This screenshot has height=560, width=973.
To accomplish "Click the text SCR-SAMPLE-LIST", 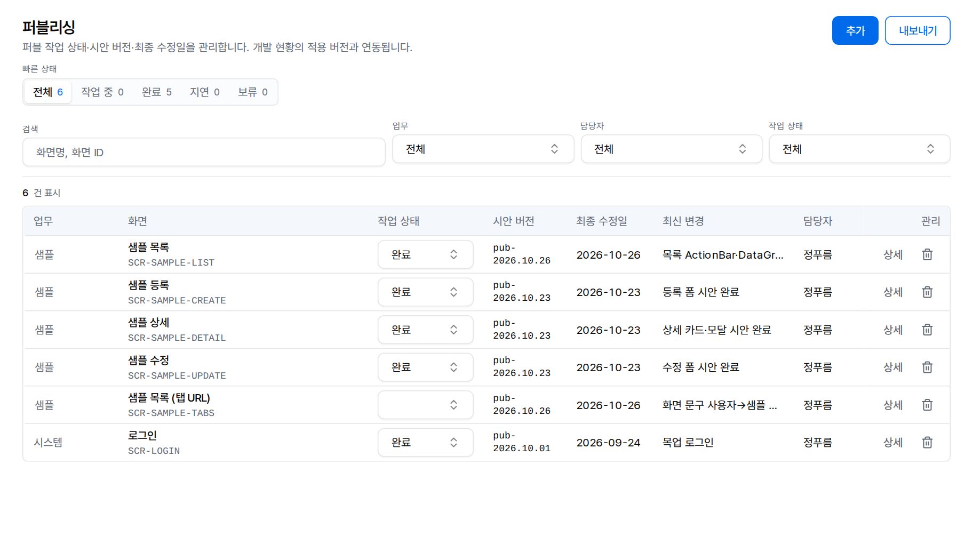I will tap(171, 262).
